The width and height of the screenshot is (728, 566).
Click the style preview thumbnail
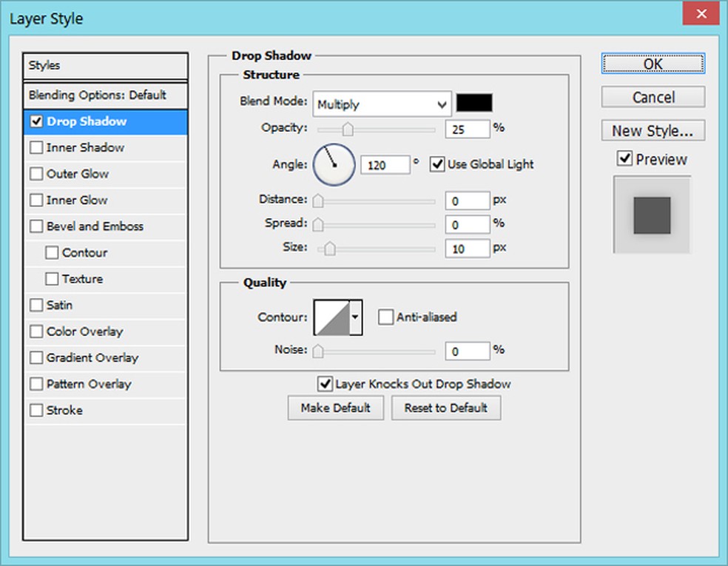tap(652, 215)
